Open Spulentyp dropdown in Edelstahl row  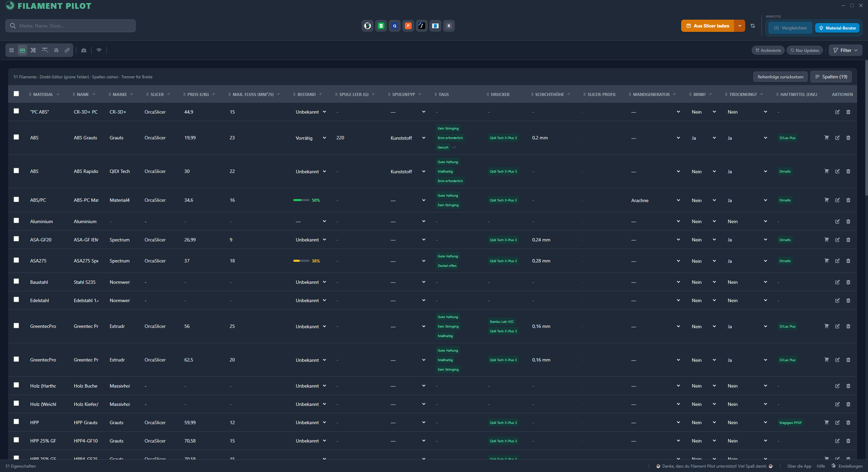(408, 300)
